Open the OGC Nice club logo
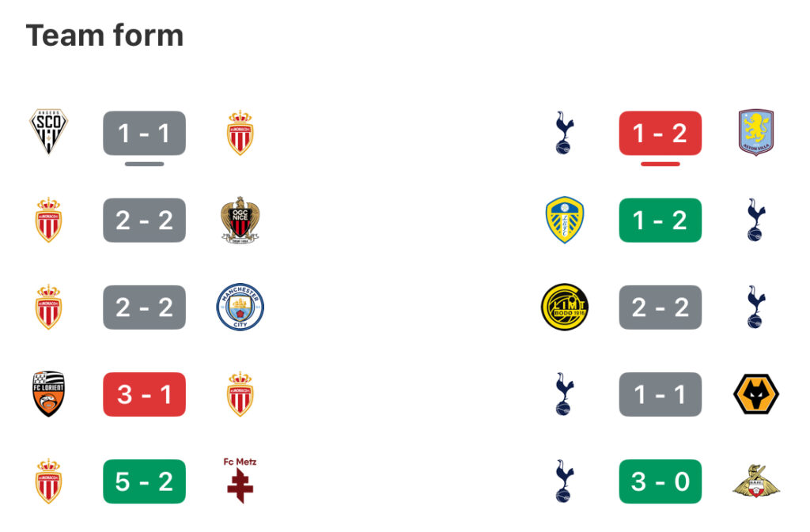Image resolution: width=810 pixels, height=532 pixels. pyautogui.click(x=240, y=220)
